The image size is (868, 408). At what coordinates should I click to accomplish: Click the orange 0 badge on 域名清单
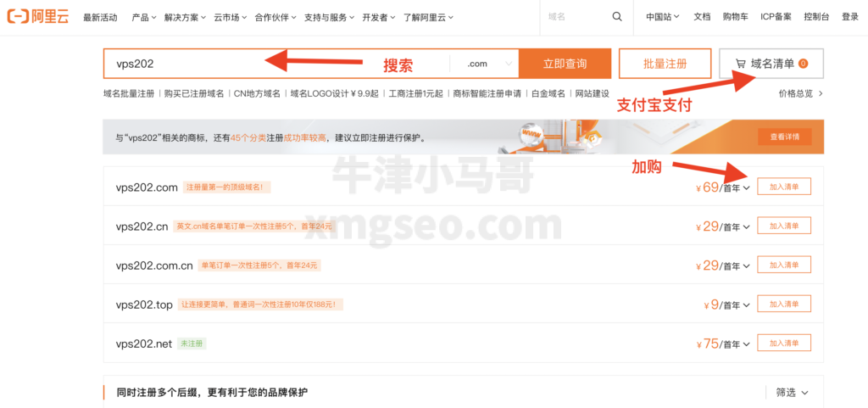click(804, 64)
